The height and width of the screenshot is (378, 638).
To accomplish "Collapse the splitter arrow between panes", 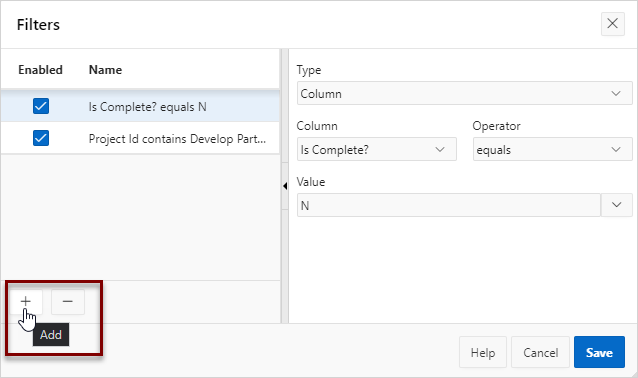I will click(x=285, y=186).
